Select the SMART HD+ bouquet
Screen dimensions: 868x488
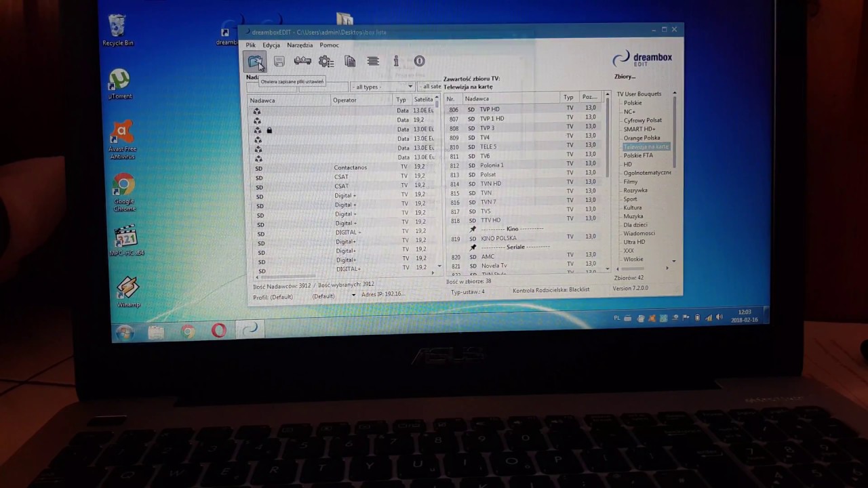pyautogui.click(x=639, y=129)
